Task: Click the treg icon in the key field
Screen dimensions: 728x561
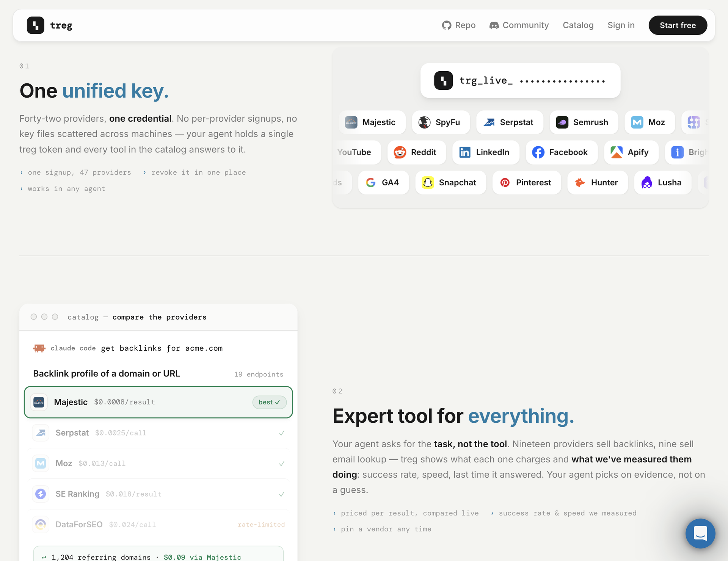Action: pyautogui.click(x=444, y=80)
